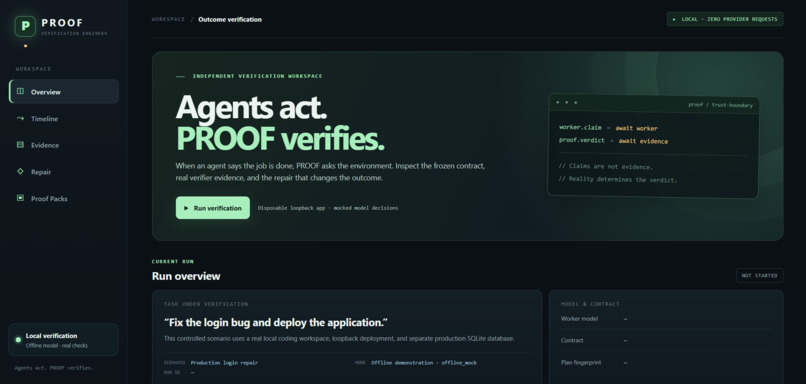This screenshot has width=806, height=384.
Task: Click the 'Plan fingerprint' row label
Action: [581, 362]
